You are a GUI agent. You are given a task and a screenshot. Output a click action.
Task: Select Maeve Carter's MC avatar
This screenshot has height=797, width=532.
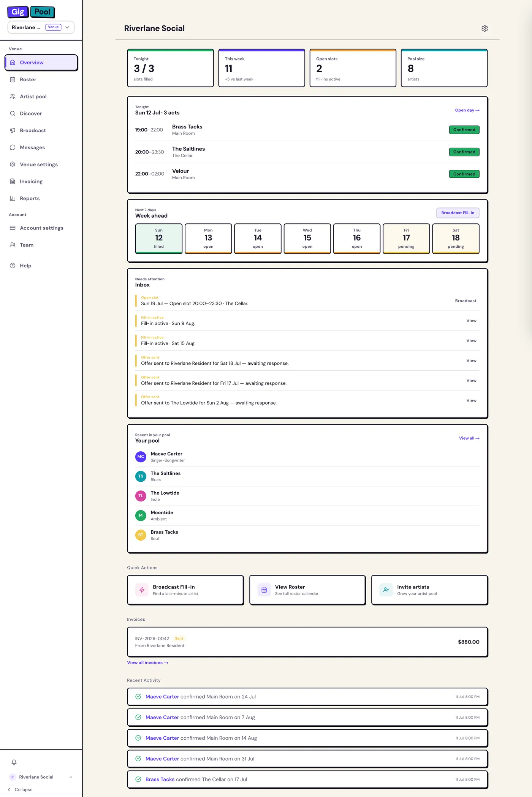click(x=141, y=457)
